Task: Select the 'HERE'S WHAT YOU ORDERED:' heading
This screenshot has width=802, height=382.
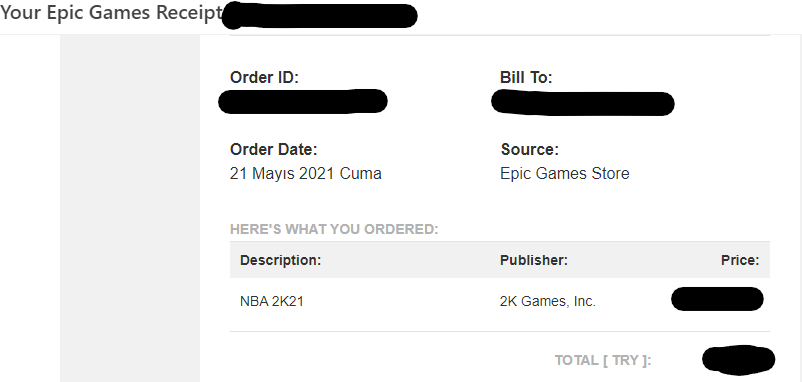Action: [x=334, y=229]
